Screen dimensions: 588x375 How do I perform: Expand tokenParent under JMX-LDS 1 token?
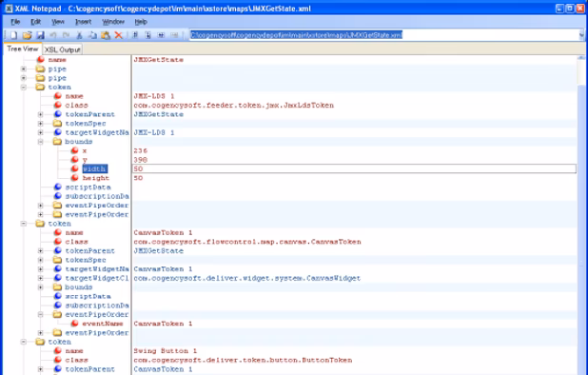[x=41, y=114]
